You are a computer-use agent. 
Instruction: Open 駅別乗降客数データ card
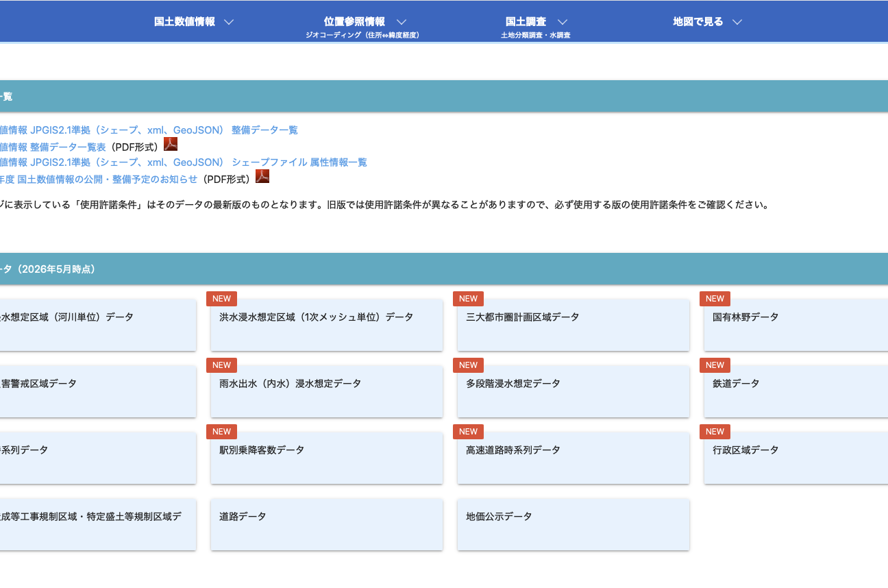coord(326,458)
